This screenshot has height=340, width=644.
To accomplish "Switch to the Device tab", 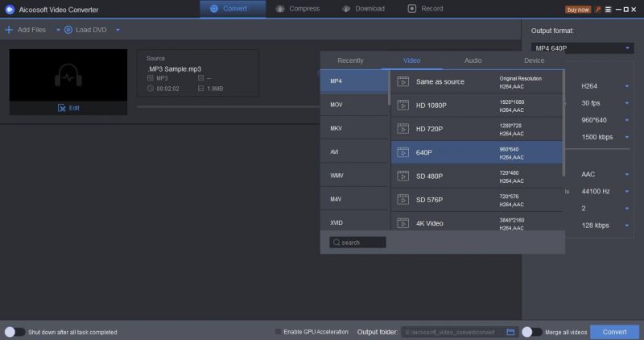I will coord(534,60).
